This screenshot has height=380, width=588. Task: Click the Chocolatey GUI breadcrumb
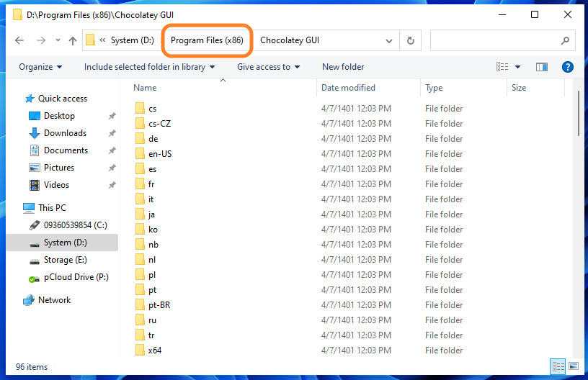[x=290, y=40]
